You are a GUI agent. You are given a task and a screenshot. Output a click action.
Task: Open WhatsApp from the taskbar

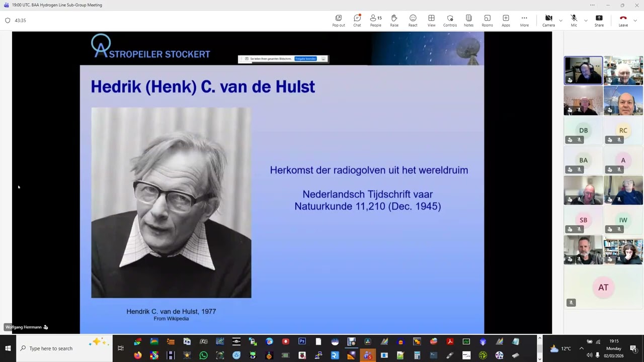203,355
